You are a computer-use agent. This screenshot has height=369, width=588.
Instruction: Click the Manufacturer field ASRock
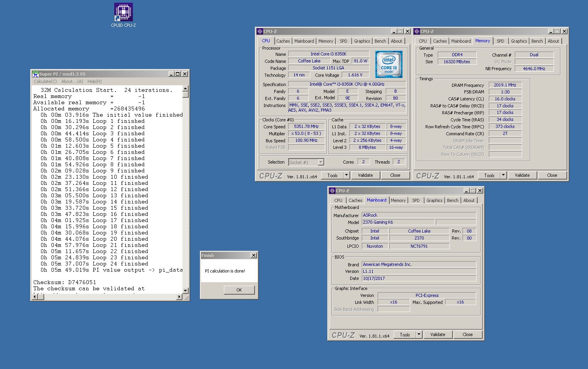click(419, 215)
